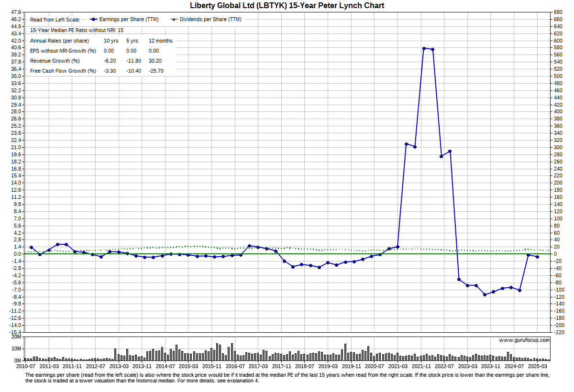The width and height of the screenshot is (574, 392).
Task: Click the 12-month EPS growth value 0.00
Action: point(154,51)
